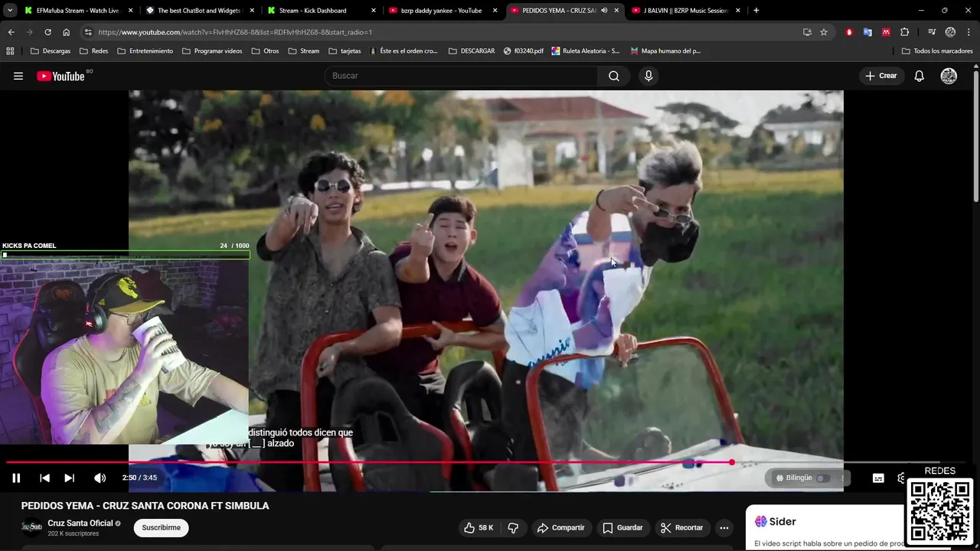Open a new browser tab with plus
This screenshot has width=980, height=551.
tap(756, 11)
